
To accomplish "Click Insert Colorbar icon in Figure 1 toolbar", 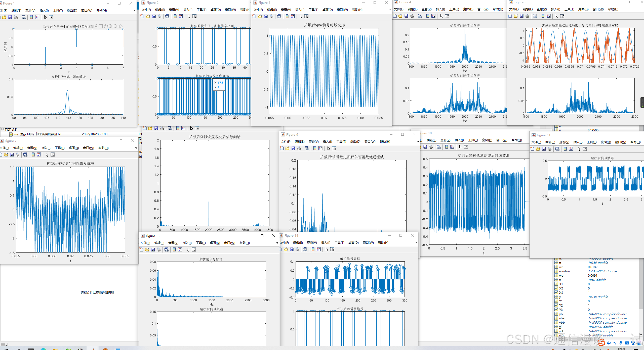I will (x=31, y=17).
